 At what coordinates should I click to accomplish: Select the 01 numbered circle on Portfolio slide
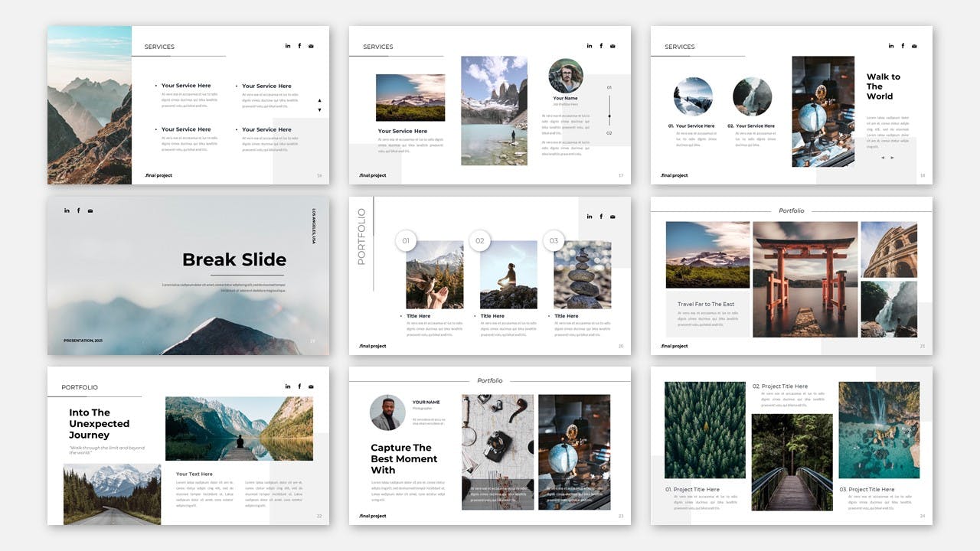click(406, 241)
